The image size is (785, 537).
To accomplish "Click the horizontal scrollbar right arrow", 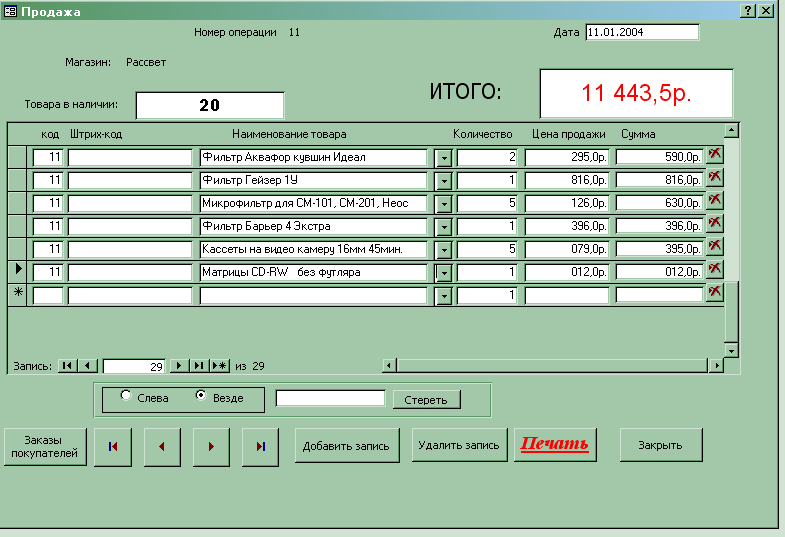I will tap(716, 366).
